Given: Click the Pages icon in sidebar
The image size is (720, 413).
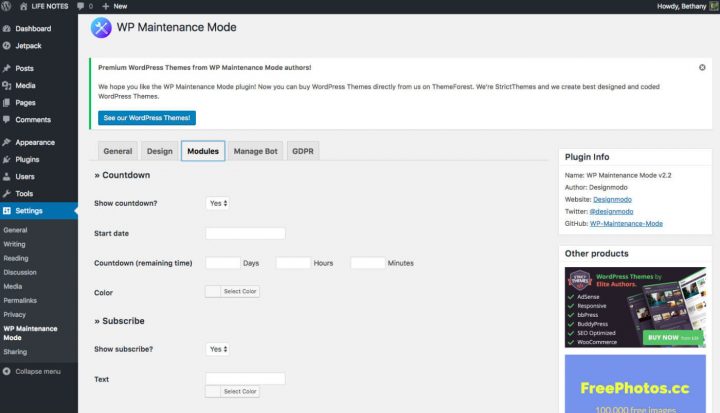Looking at the screenshot, I should (6, 102).
